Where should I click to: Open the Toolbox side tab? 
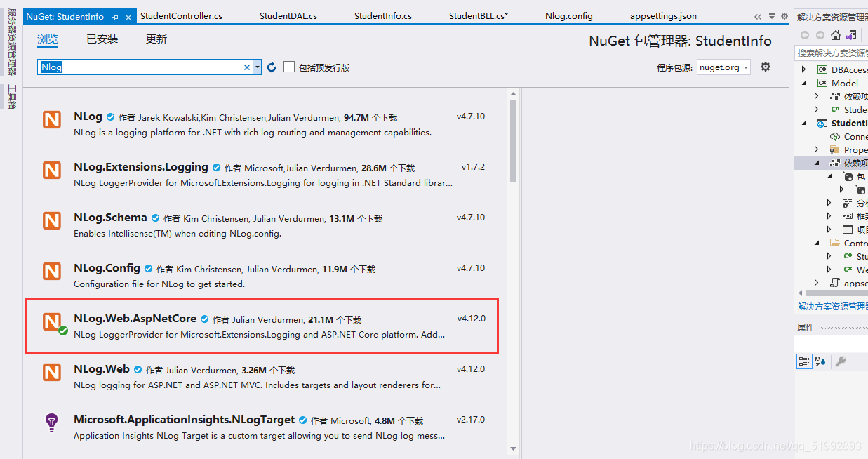coord(11,97)
